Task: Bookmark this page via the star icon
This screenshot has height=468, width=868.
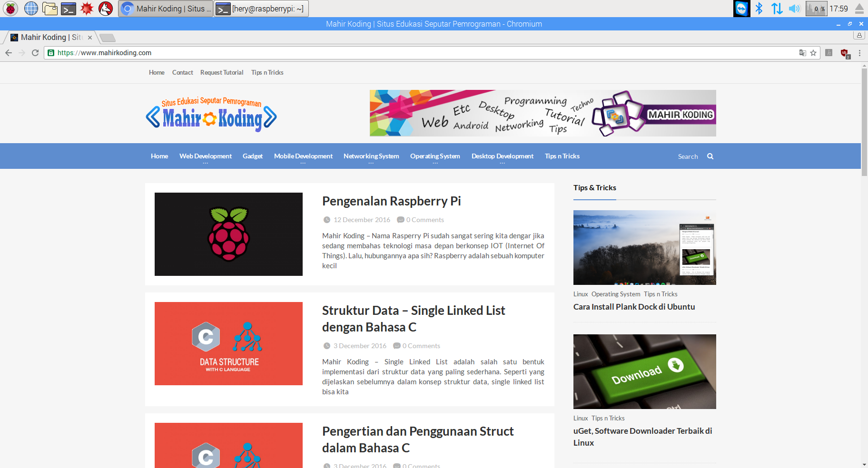Action: [x=813, y=53]
